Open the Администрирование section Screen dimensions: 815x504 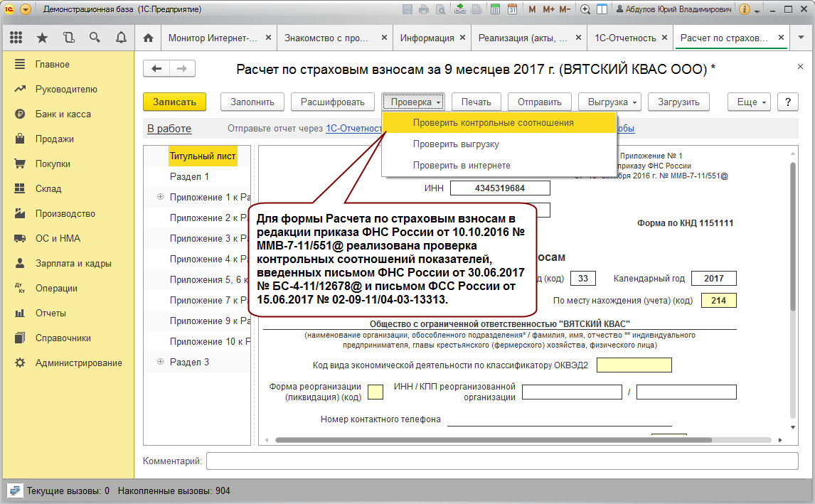78,363
